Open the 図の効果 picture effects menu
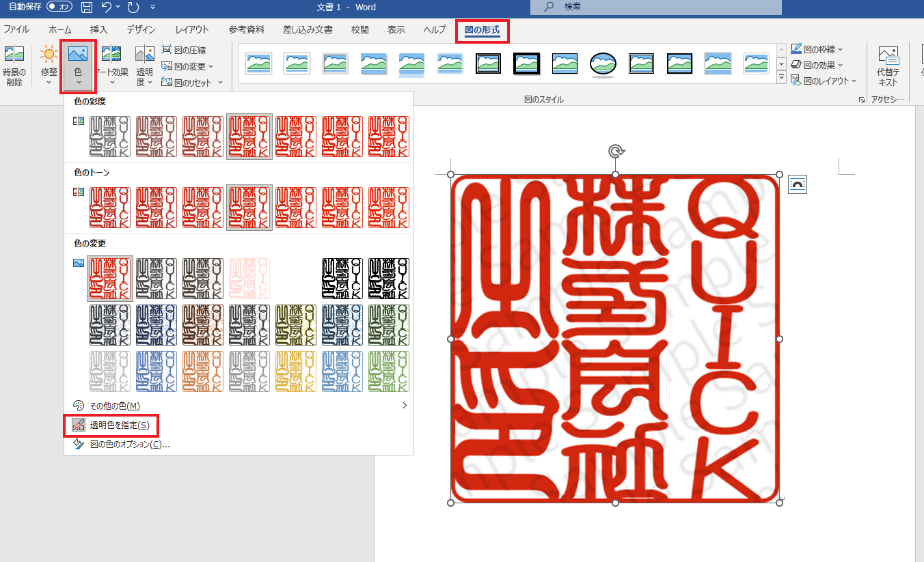The height and width of the screenshot is (562, 924). 817,65
